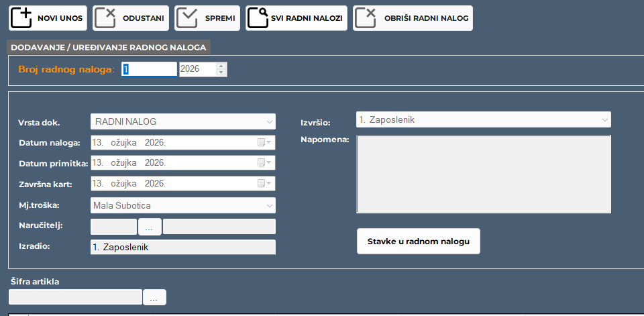Image resolution: width=644 pixels, height=316 pixels.
Task: Increase year with stepper up arrow
Action: click(222, 66)
